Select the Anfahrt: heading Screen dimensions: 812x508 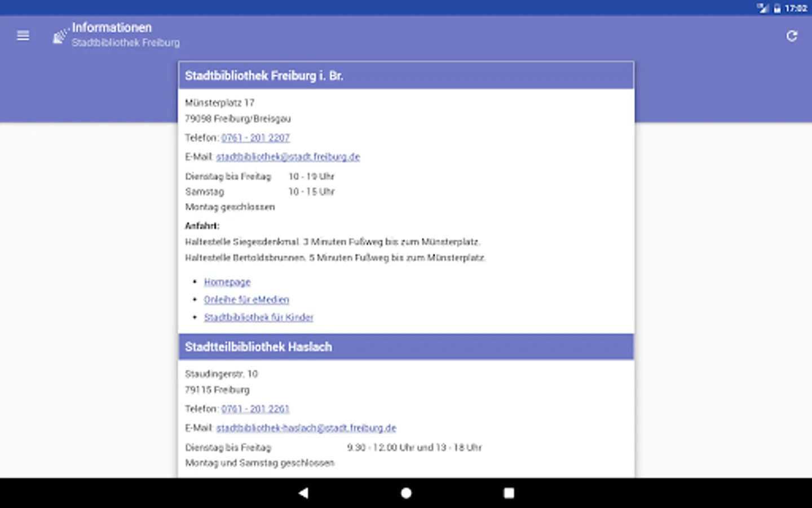pyautogui.click(x=202, y=226)
